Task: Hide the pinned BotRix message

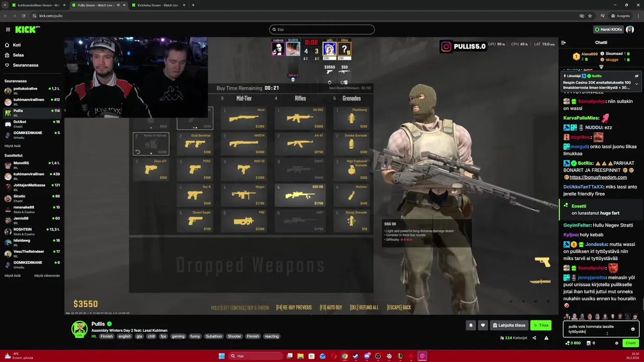Action: (636, 76)
